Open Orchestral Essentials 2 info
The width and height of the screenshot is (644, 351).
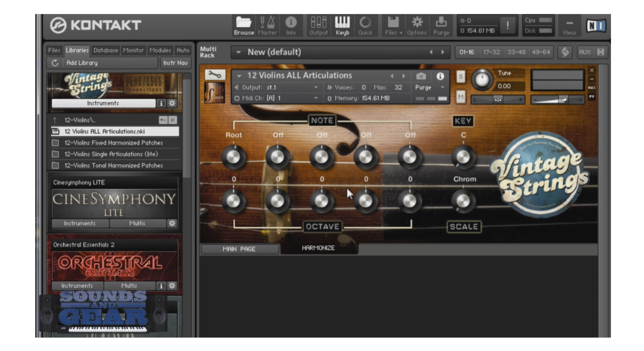161,286
